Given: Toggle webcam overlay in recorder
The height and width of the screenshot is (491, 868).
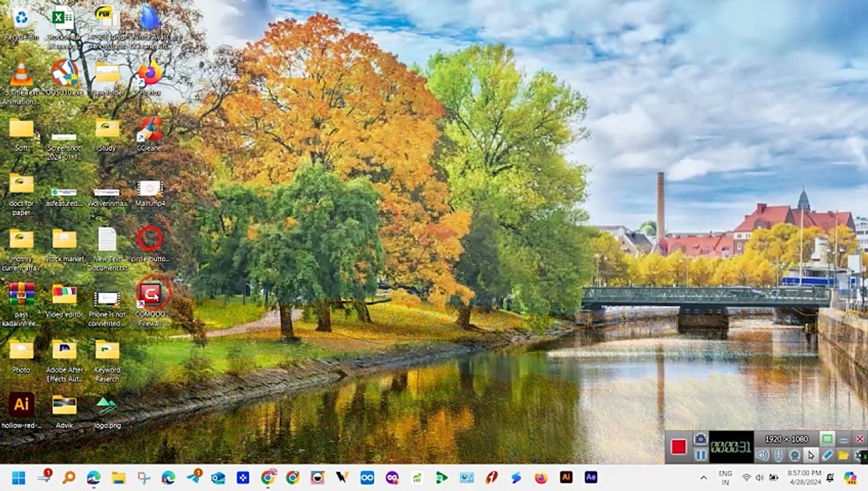Looking at the screenshot, I should point(795,455).
